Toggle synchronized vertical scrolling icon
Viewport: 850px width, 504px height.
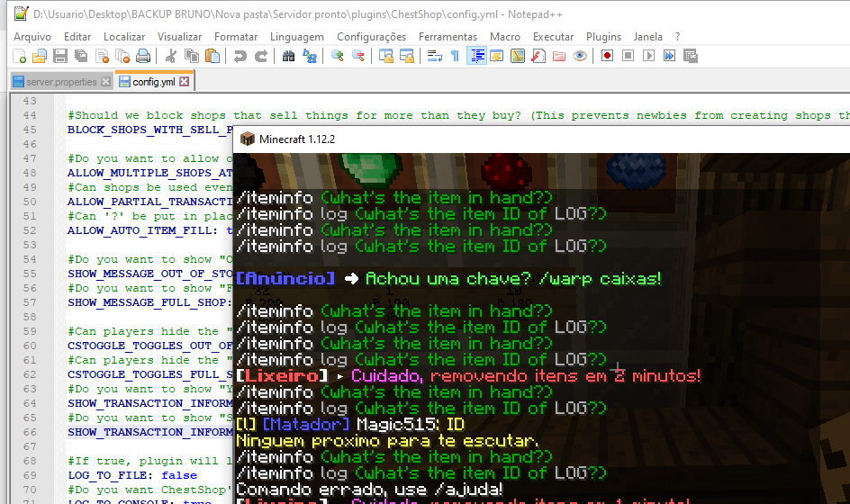(x=386, y=56)
